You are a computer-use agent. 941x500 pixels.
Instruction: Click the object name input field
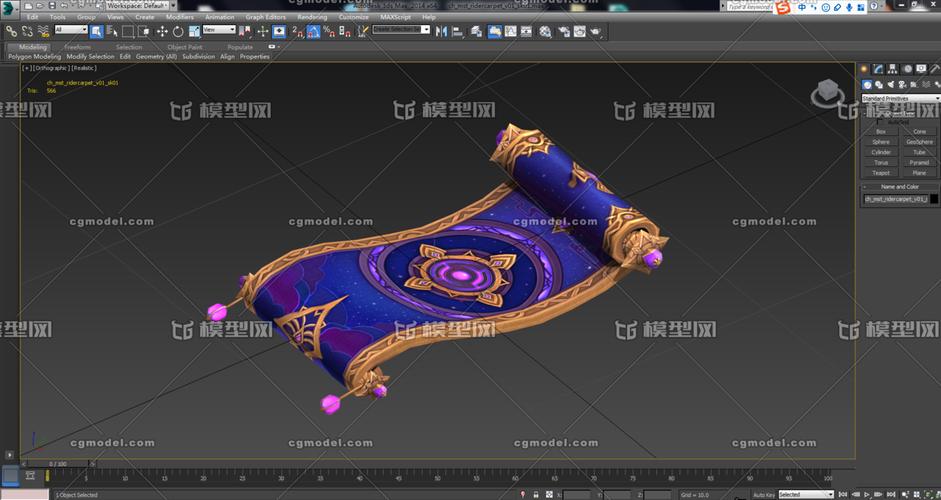tap(895, 199)
